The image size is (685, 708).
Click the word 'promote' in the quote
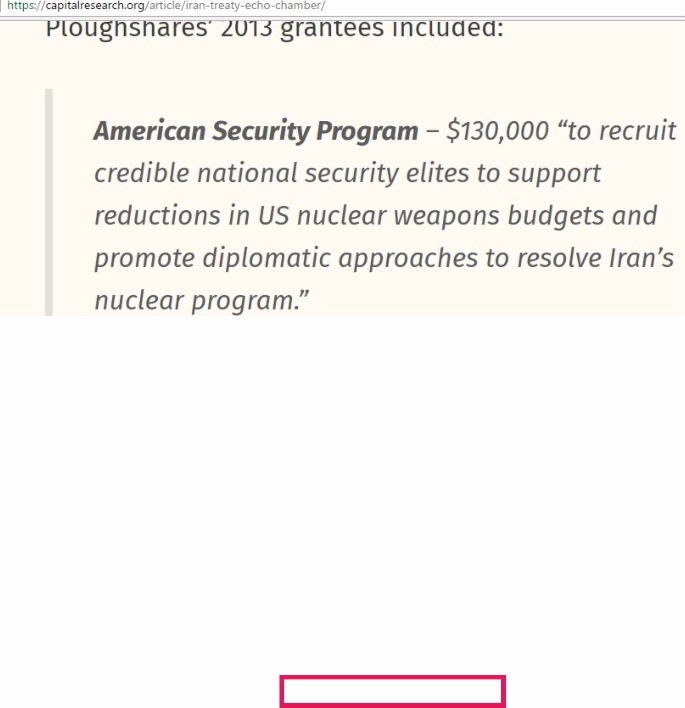click(144, 259)
